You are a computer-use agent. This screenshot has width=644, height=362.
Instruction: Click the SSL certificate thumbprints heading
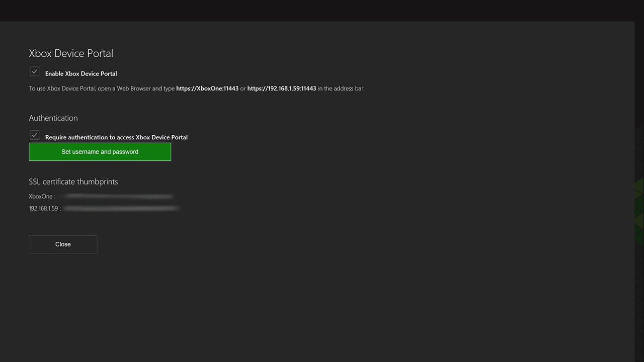pos(73,182)
